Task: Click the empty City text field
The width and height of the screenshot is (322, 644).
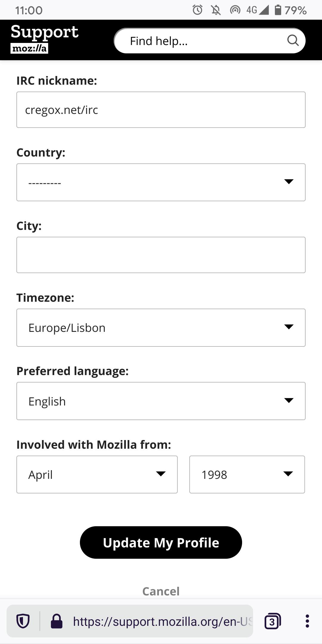Action: pos(161,255)
